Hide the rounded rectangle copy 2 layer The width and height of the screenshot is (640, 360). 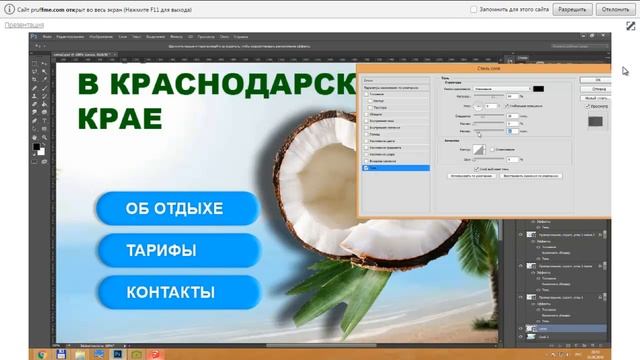pyautogui.click(x=521, y=235)
